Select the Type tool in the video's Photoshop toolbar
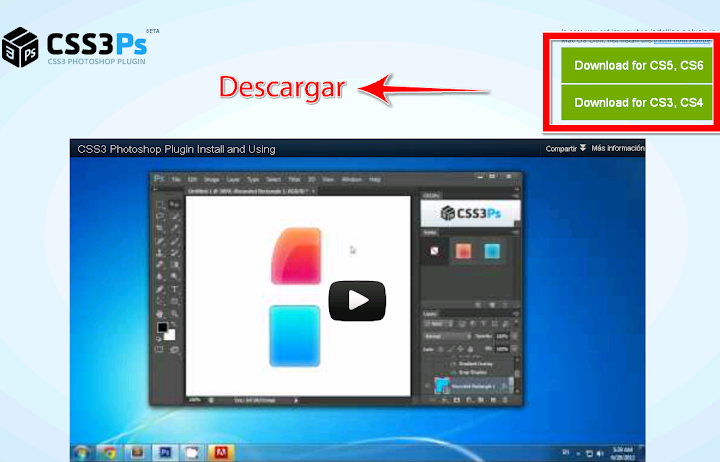Screen dimensions: 720x462 pyautogui.click(x=174, y=289)
